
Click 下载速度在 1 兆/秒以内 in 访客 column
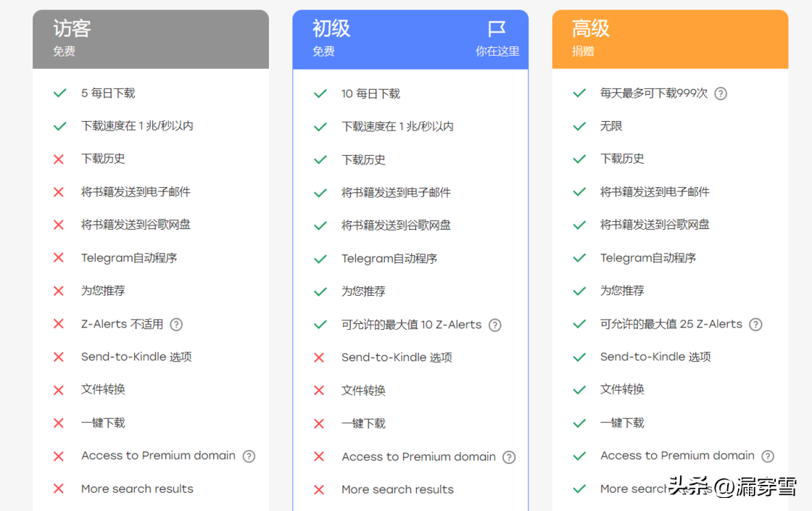137,126
